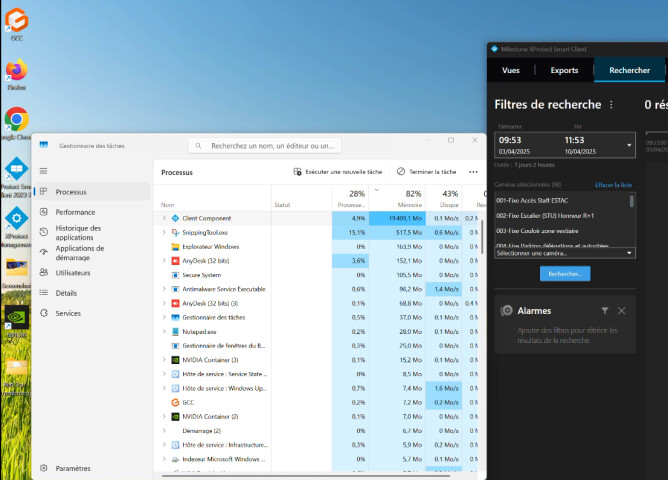Switch to the Vues tab

click(x=510, y=70)
